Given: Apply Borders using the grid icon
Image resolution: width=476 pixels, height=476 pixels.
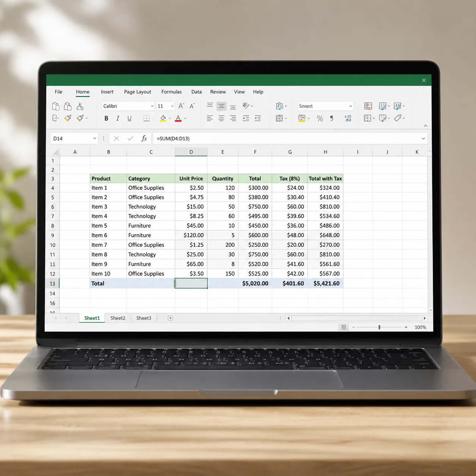Looking at the screenshot, I should pos(147,118).
